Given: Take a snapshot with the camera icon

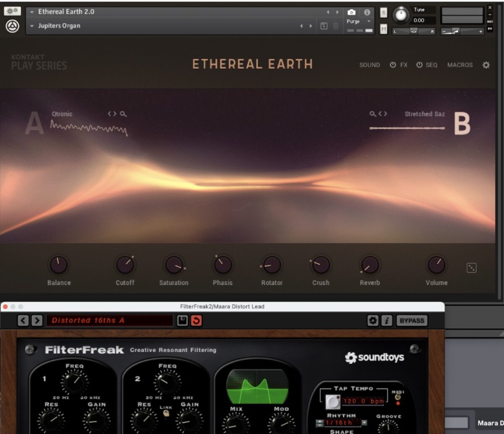Looking at the screenshot, I should tap(352, 12).
